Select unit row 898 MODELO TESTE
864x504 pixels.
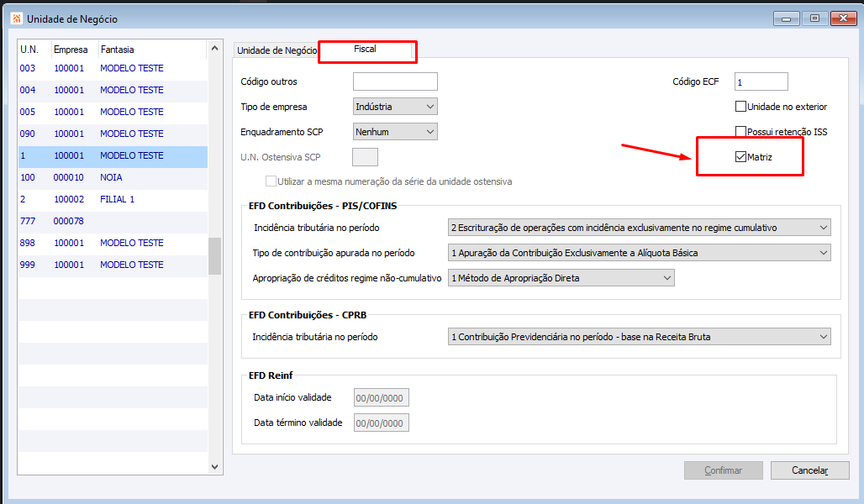113,243
